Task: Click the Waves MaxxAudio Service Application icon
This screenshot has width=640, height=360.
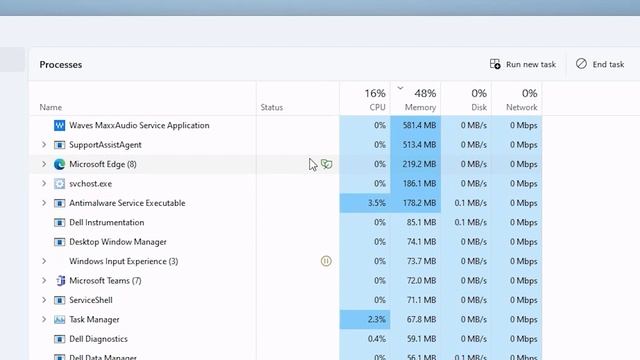Action: (x=60, y=125)
